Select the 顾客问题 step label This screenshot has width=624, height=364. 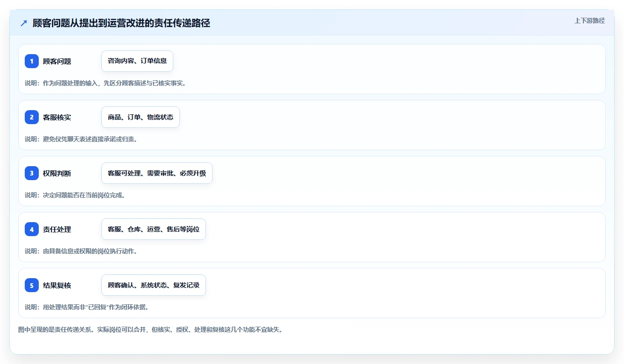(57, 61)
